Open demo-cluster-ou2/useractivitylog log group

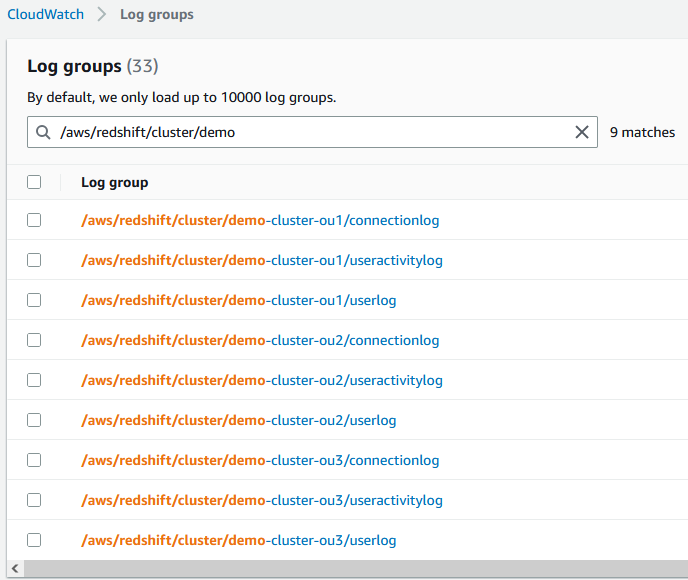point(262,380)
